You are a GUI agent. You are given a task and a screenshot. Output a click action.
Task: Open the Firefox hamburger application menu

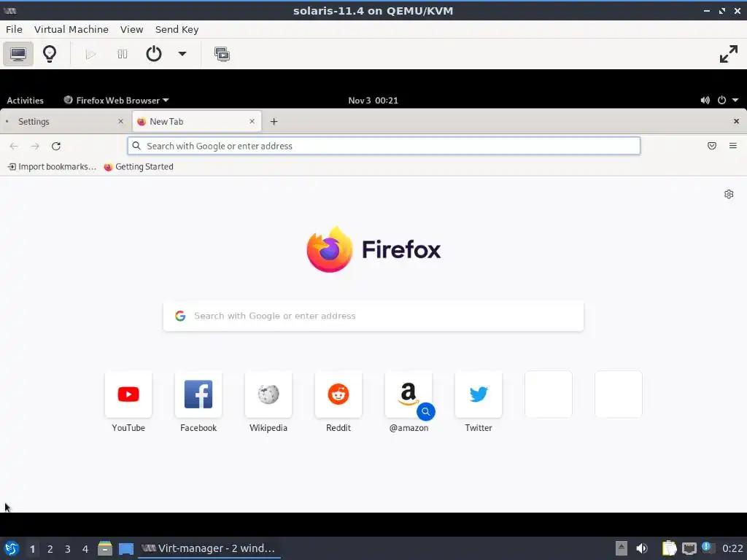[732, 146]
